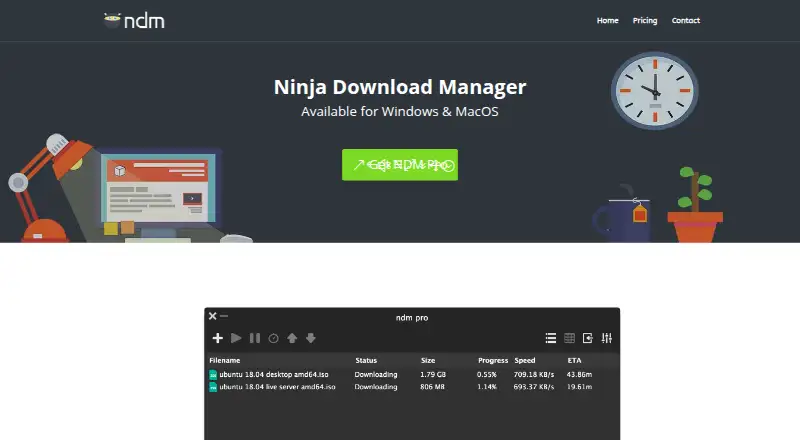
Task: Click the import/export icon in toolbar
Action: click(588, 338)
